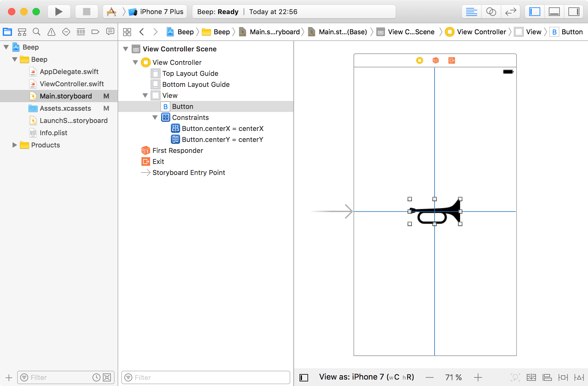Expand the Products folder
Image resolution: width=588 pixels, height=386 pixels.
pyautogui.click(x=14, y=145)
